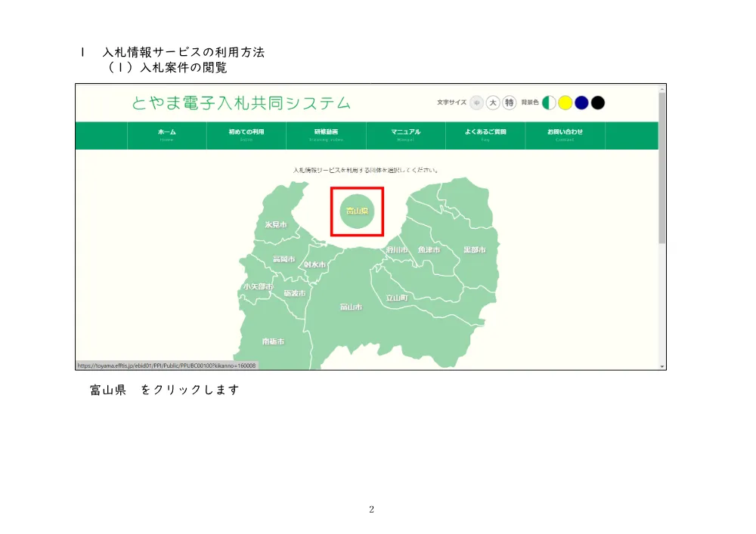Set text size to 中

(x=476, y=103)
